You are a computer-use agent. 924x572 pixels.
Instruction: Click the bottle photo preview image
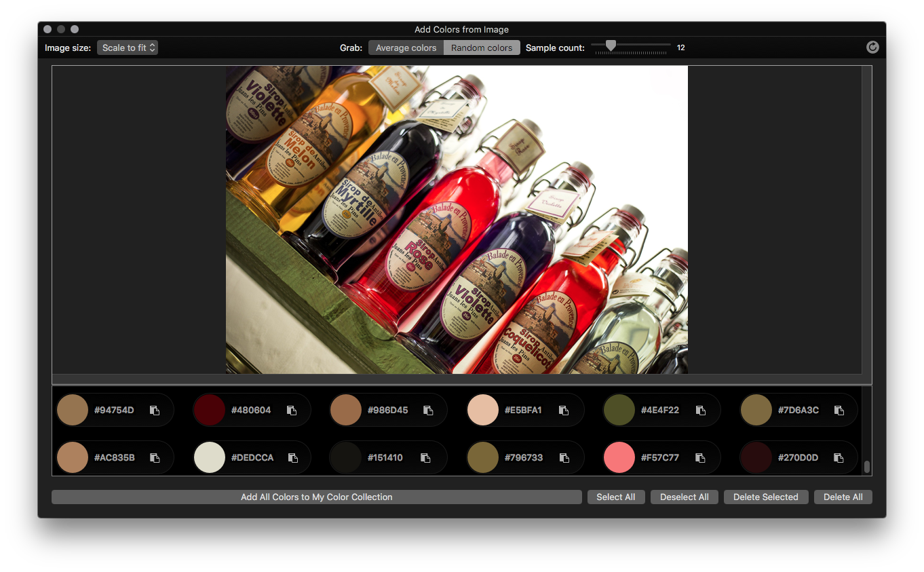(x=457, y=220)
